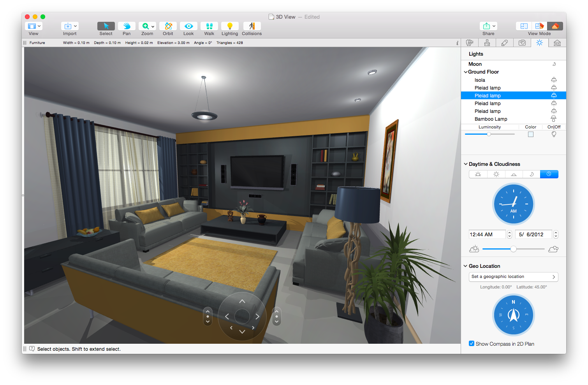Activate the Look tool

[x=188, y=26]
